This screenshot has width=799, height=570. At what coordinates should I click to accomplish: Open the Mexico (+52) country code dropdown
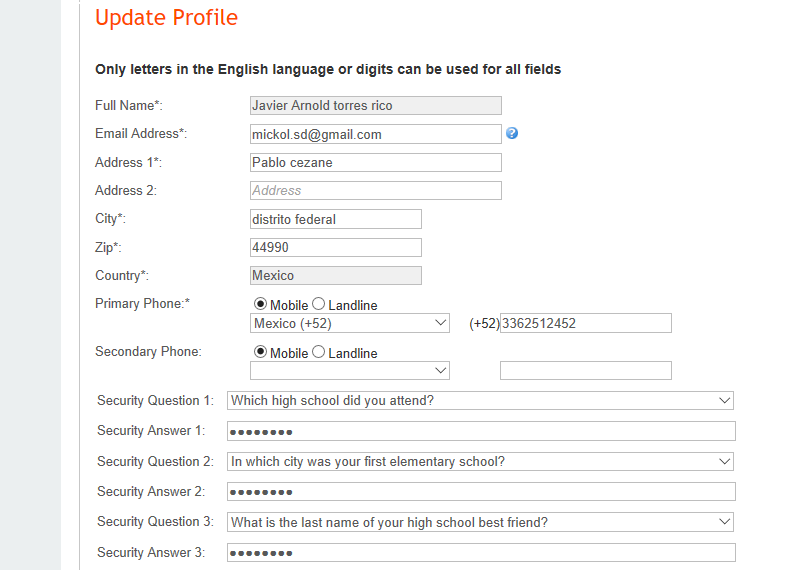tap(349, 323)
